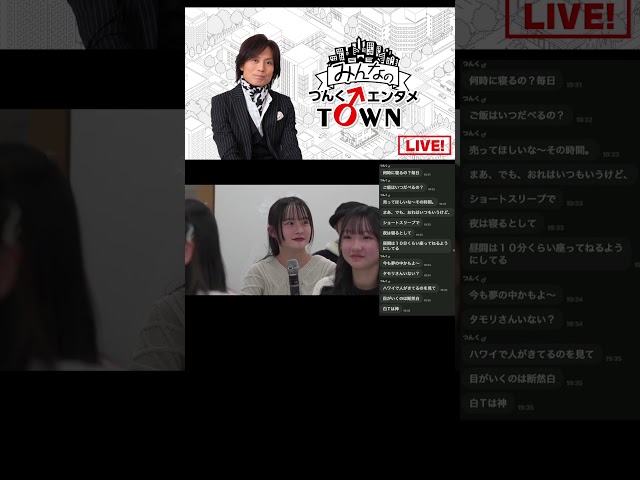Click the 19:32 timestamp in enlarged chat
This screenshot has width=640, height=480.
tap(584, 120)
